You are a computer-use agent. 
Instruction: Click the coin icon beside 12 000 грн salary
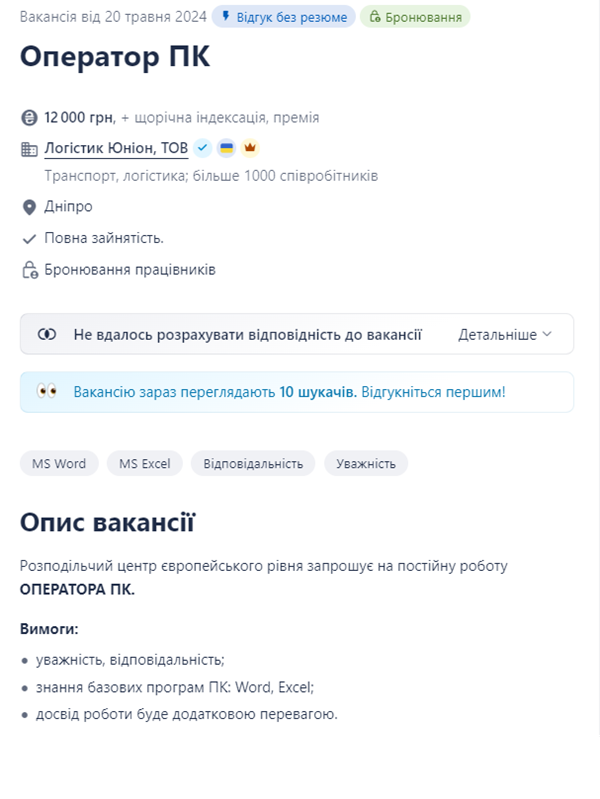[x=29, y=118]
